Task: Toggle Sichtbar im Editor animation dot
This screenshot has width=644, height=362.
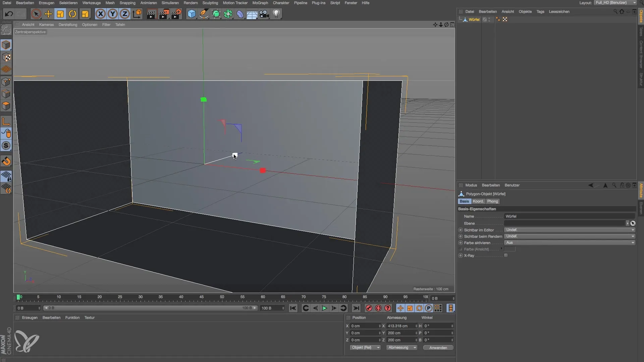Action: [461, 230]
